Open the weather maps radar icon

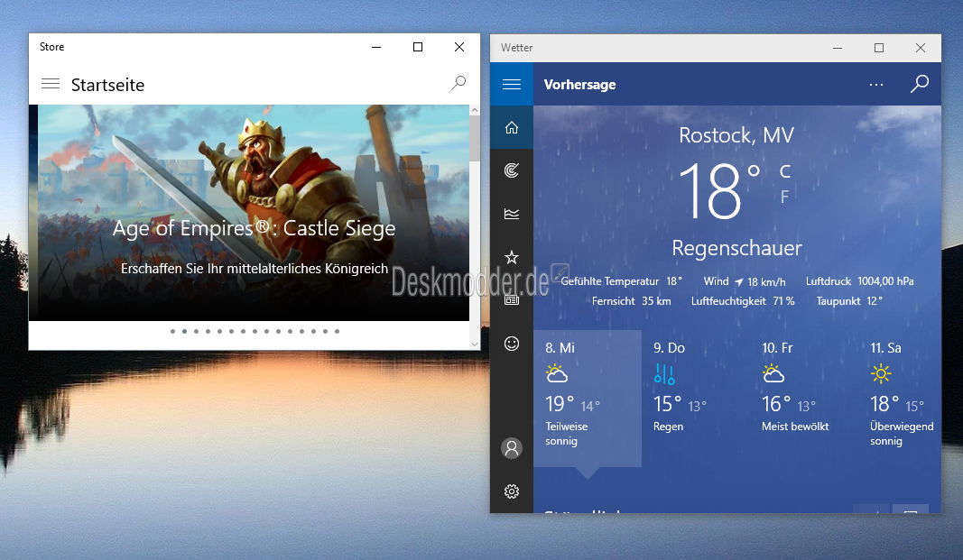click(x=512, y=170)
